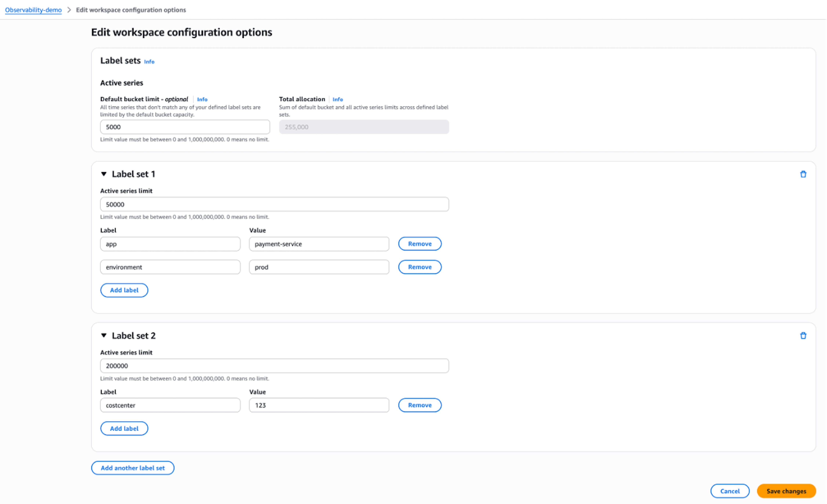Open the Observability-demo breadcrumb link
Screen dimensions: 827x504
tap(33, 10)
